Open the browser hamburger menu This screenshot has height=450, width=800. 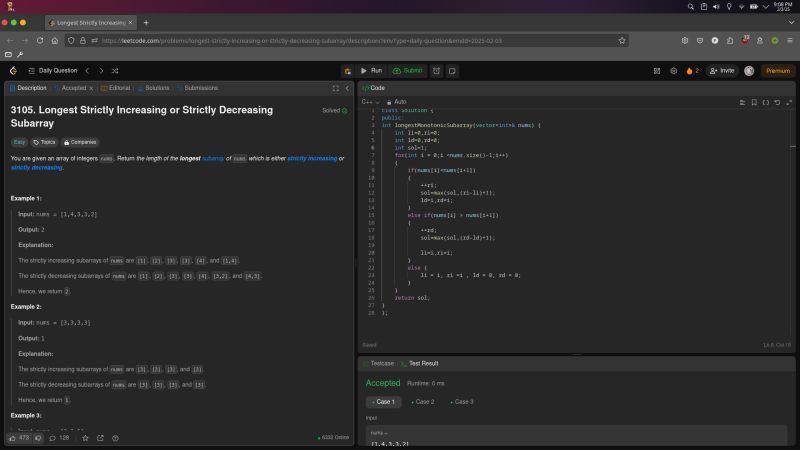790,41
